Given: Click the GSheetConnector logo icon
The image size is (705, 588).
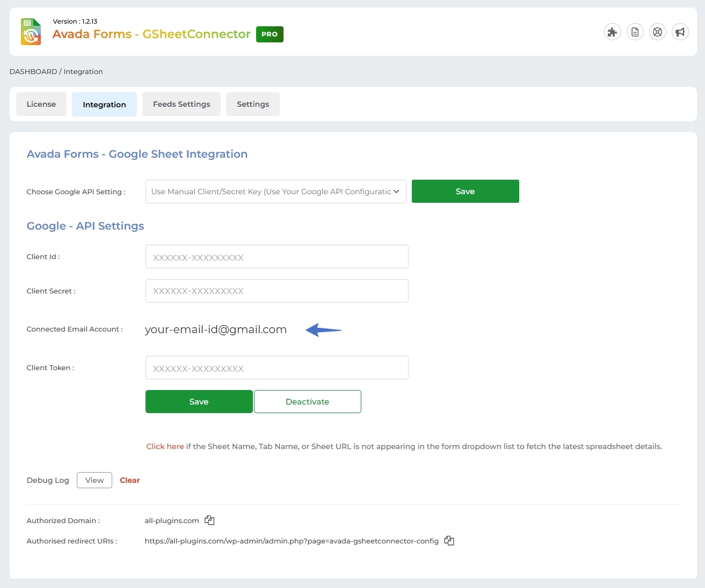Looking at the screenshot, I should [31, 32].
